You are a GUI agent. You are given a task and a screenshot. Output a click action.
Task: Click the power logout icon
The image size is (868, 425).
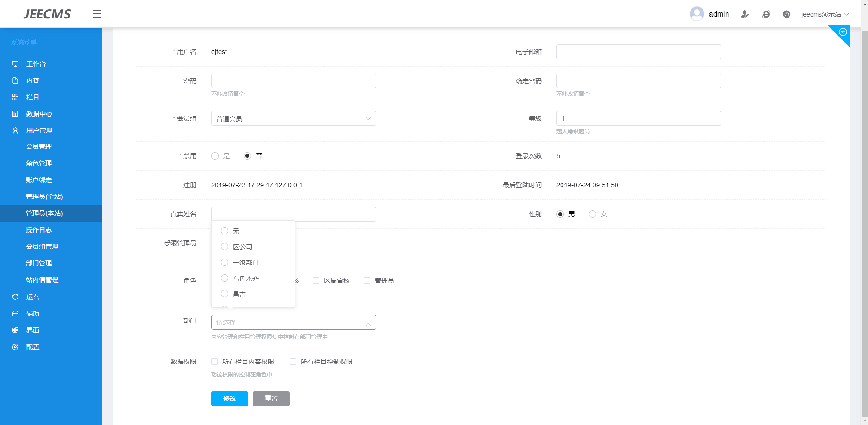(x=787, y=14)
